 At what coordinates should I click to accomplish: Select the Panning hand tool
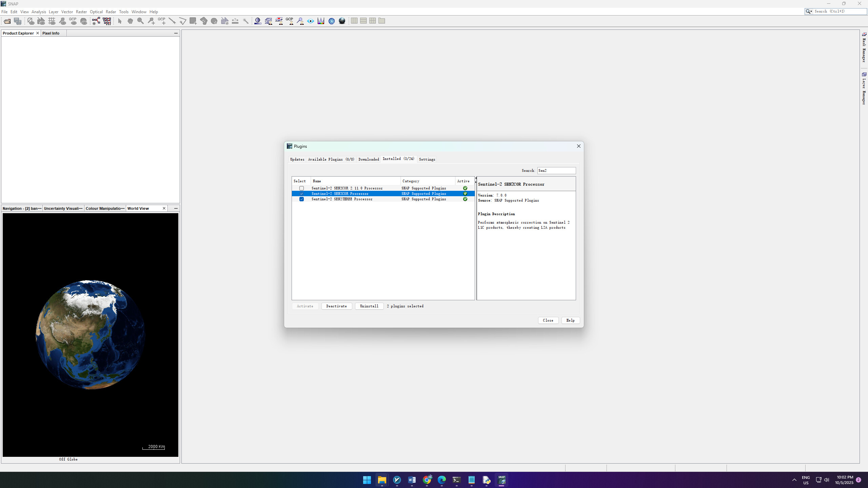tap(130, 21)
